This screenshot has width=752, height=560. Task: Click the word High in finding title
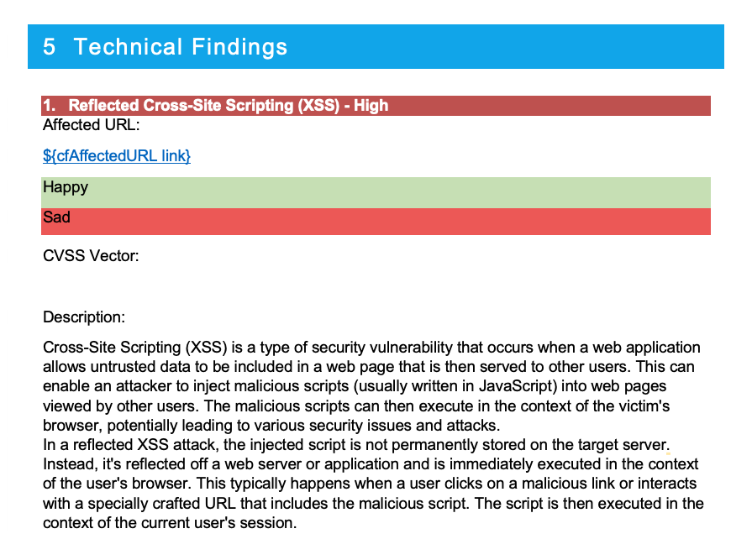[x=371, y=106]
